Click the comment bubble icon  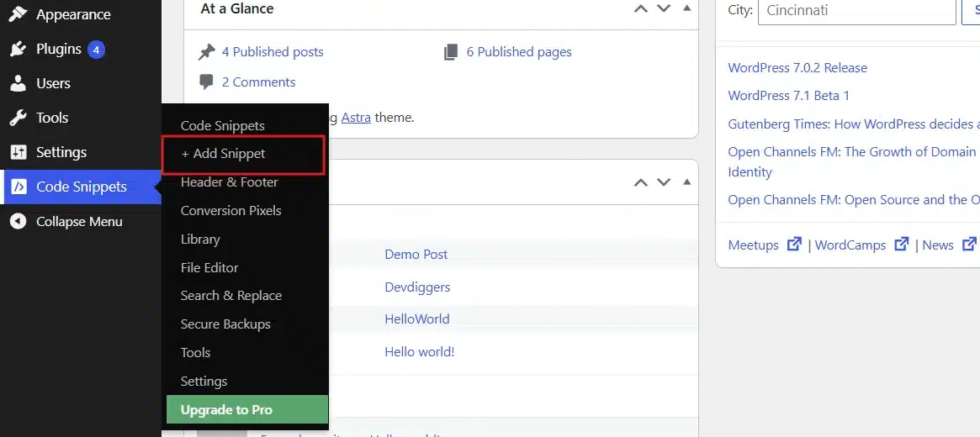[206, 82]
